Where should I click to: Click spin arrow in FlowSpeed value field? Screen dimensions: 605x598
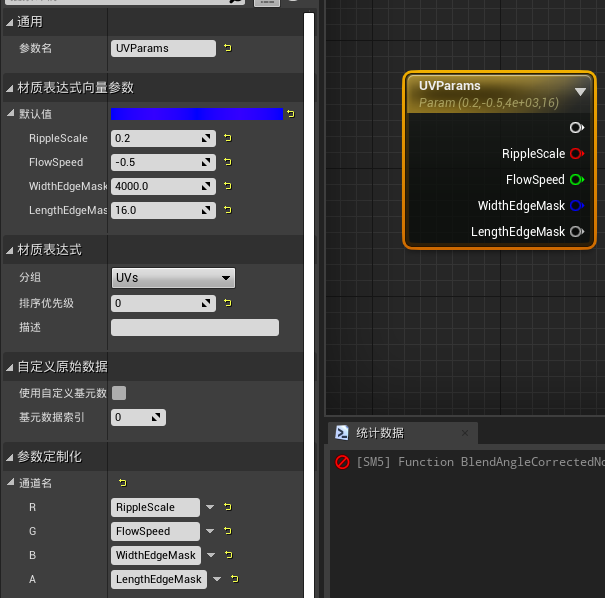click(x=206, y=162)
